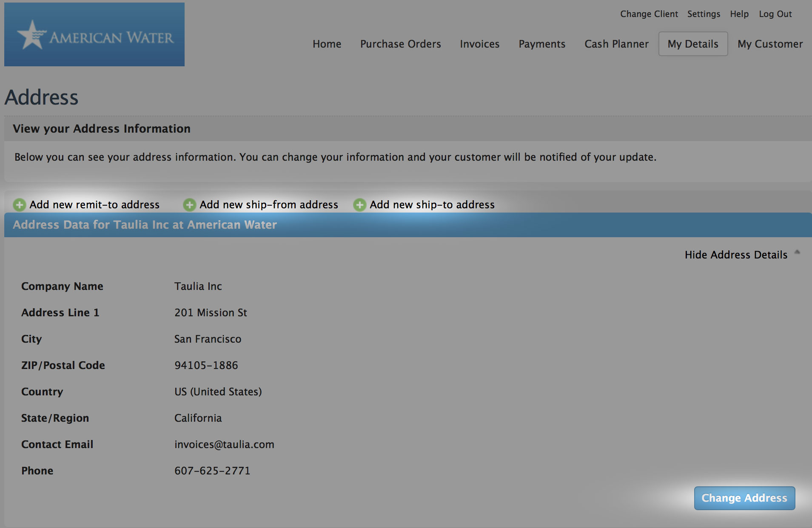Viewport: 812px width, 528px height.
Task: Click the Country label
Action: [42, 392]
